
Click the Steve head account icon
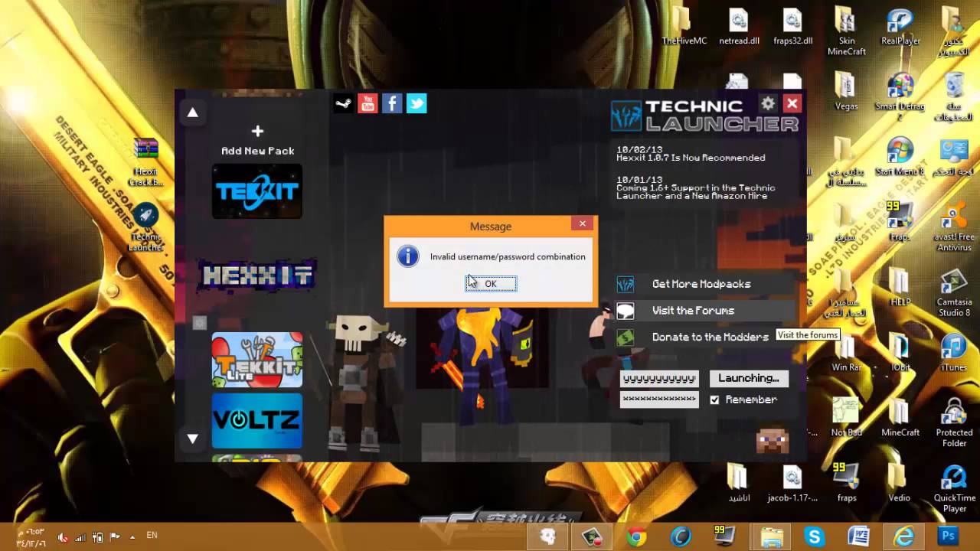pyautogui.click(x=773, y=439)
